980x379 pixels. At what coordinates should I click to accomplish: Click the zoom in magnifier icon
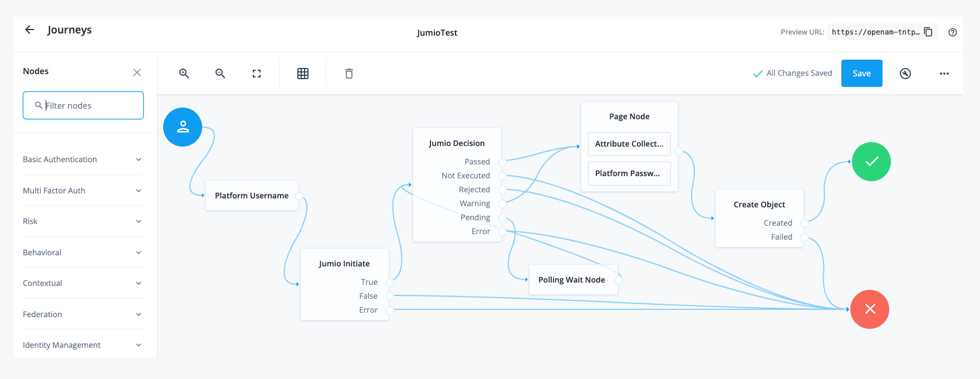click(184, 74)
